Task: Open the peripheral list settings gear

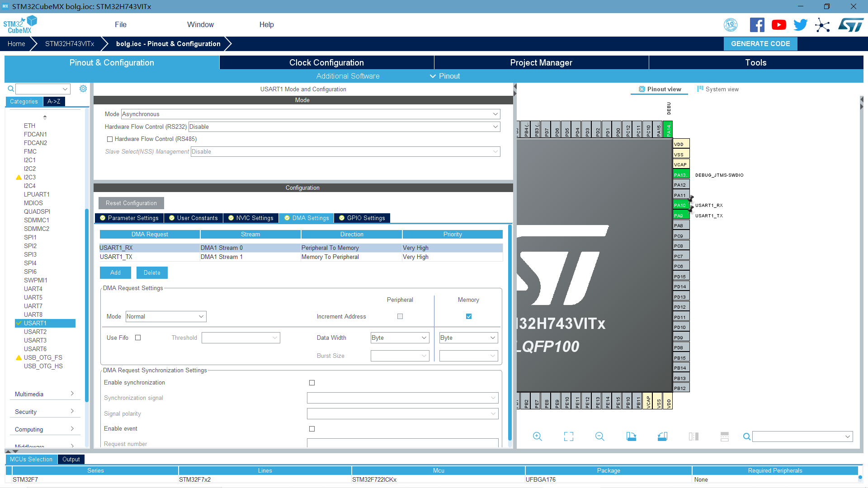Action: tap(83, 89)
